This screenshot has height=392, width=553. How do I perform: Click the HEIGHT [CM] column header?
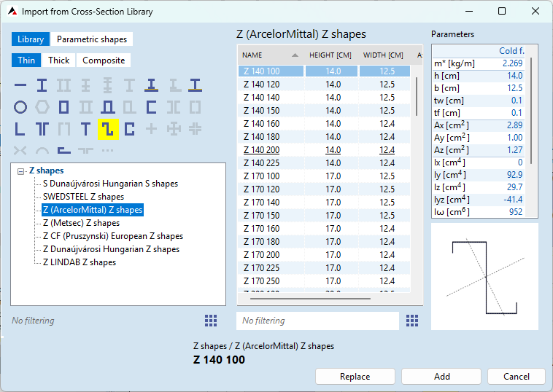click(x=330, y=55)
